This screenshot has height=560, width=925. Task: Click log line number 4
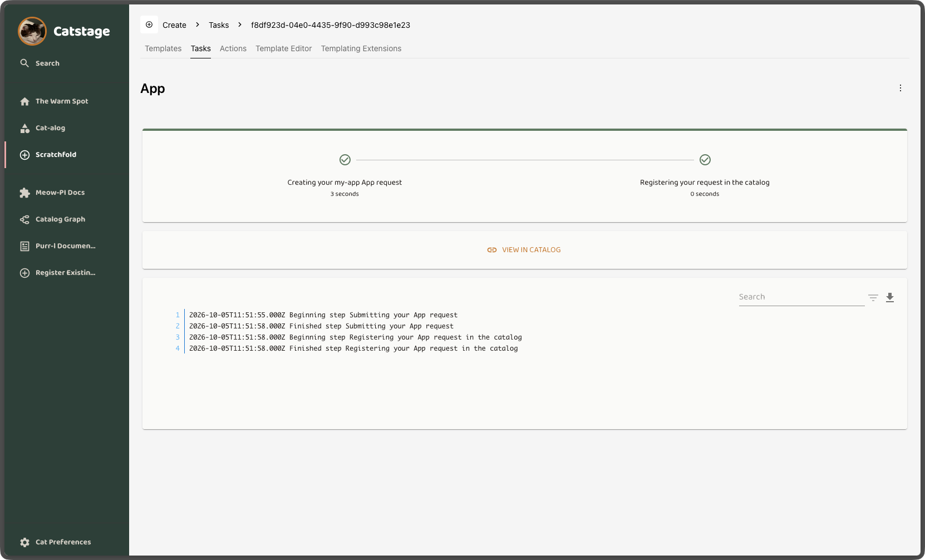click(178, 348)
